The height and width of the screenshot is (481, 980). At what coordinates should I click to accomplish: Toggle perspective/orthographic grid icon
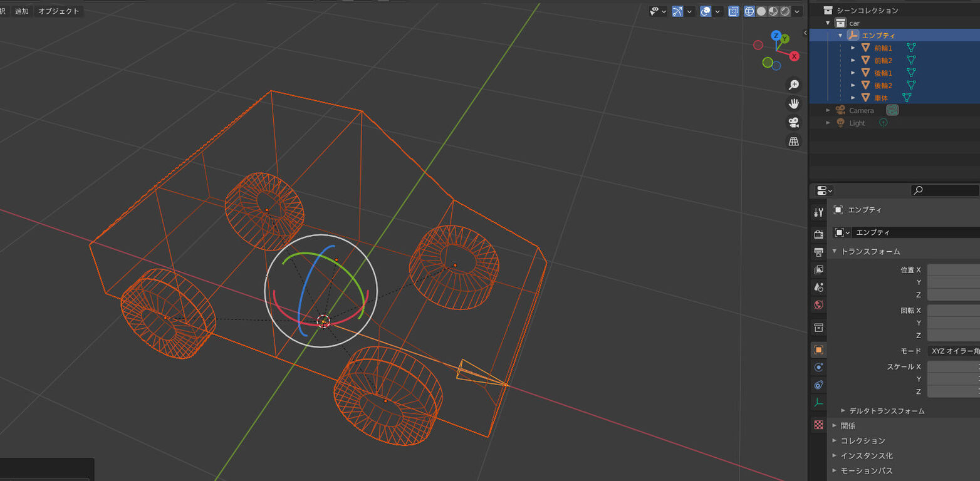pyautogui.click(x=794, y=141)
